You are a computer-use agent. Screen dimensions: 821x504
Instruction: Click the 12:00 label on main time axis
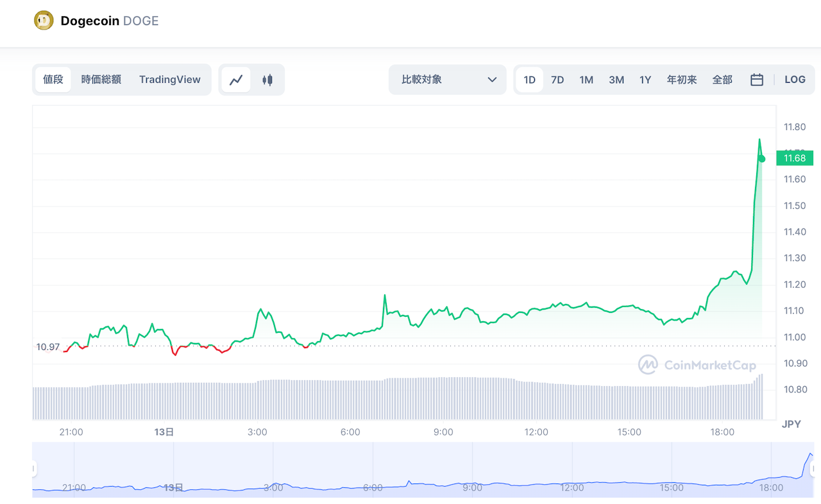(536, 432)
